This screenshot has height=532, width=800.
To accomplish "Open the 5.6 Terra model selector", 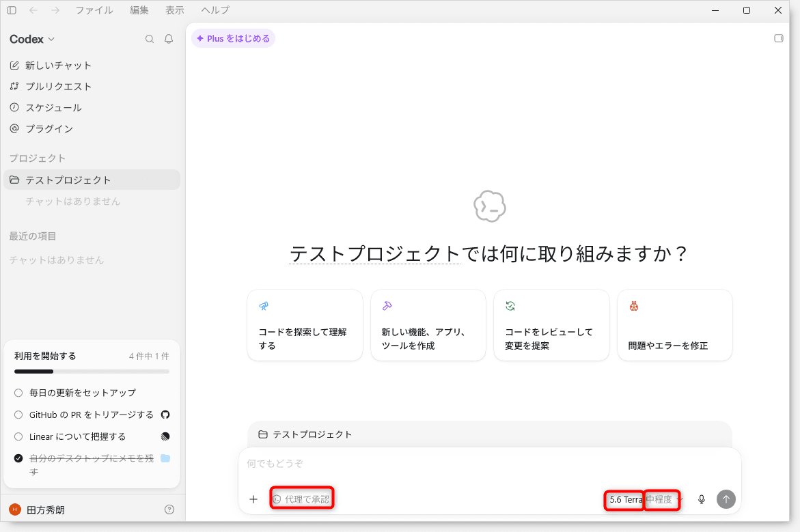I will coord(626,500).
